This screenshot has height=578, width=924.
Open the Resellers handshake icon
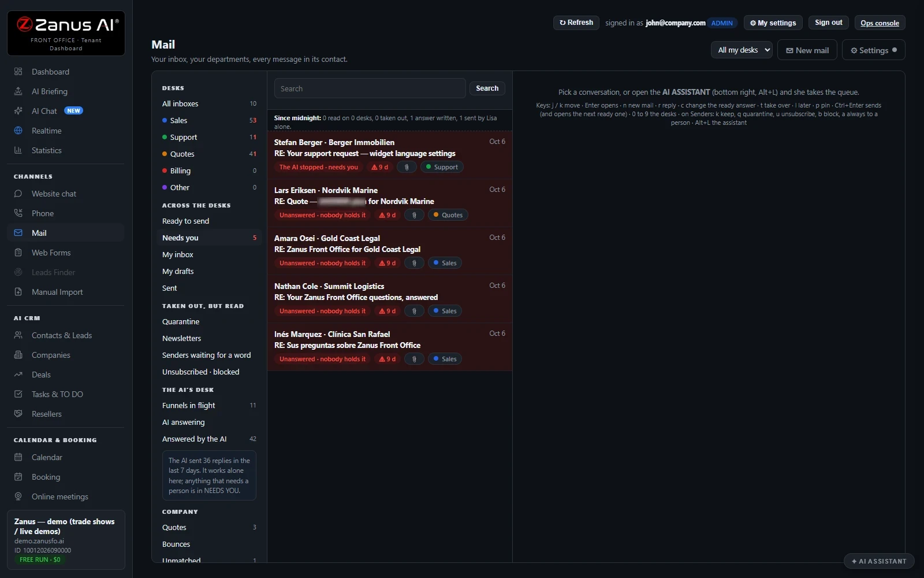point(18,414)
